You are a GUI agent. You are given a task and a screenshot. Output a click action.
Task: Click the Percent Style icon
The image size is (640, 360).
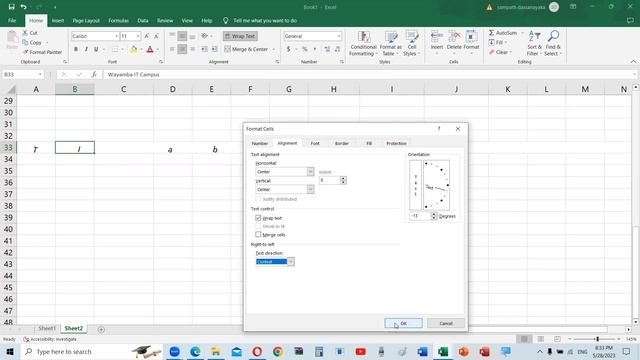pyautogui.click(x=304, y=49)
